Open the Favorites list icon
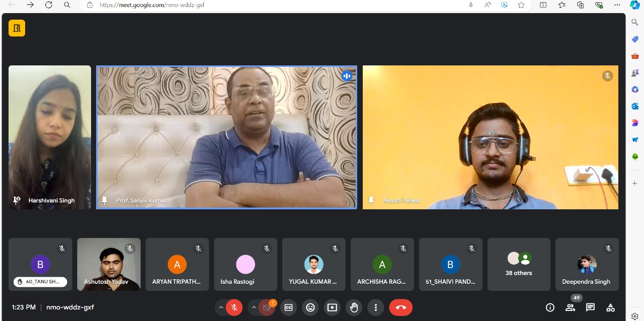 [562, 5]
